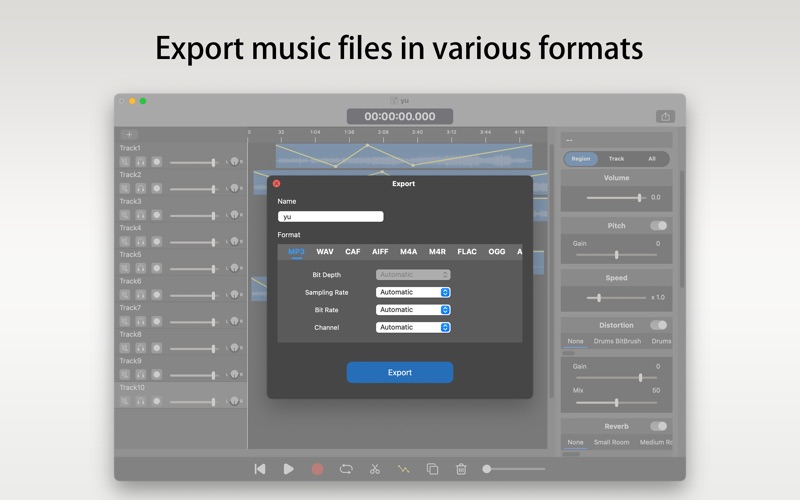Toggle the loop icon in transport bar
Viewport: 800px width, 500px height.
pyautogui.click(x=346, y=469)
